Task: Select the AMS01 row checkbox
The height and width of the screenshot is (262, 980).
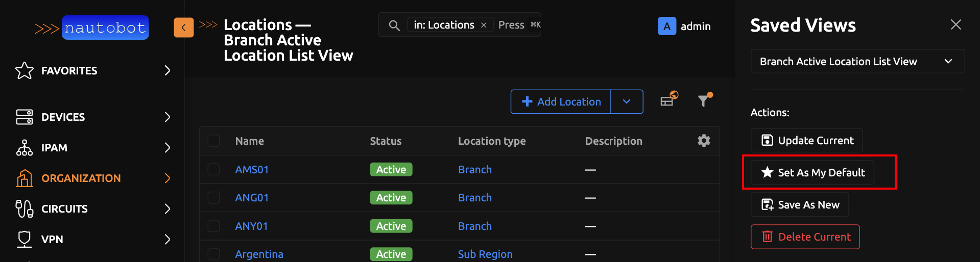Action: point(214,169)
